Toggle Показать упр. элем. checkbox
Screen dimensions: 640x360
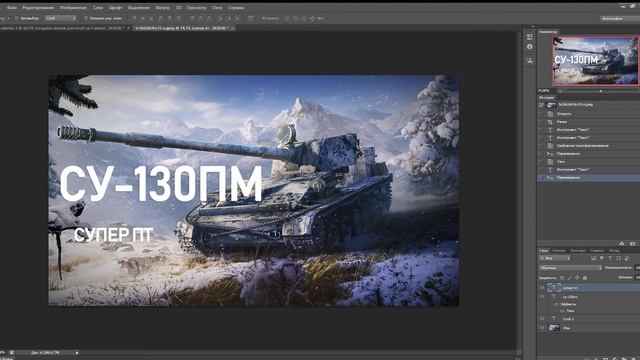[86, 18]
